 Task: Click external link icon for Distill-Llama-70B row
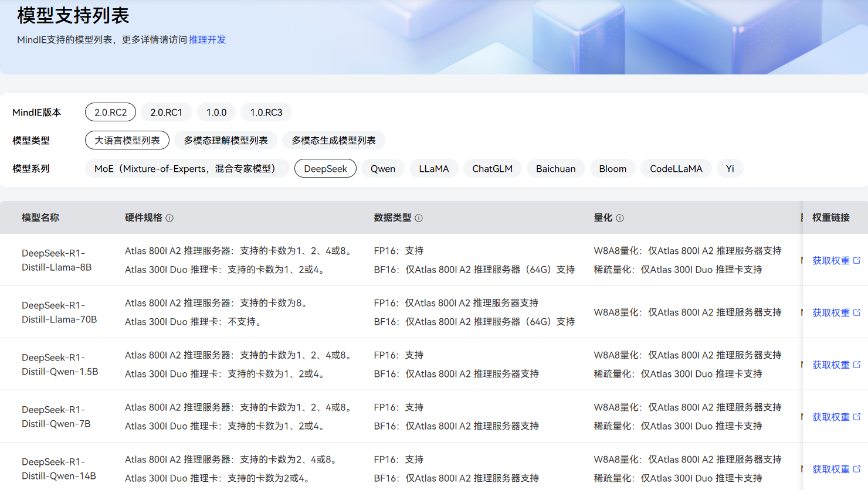(857, 312)
